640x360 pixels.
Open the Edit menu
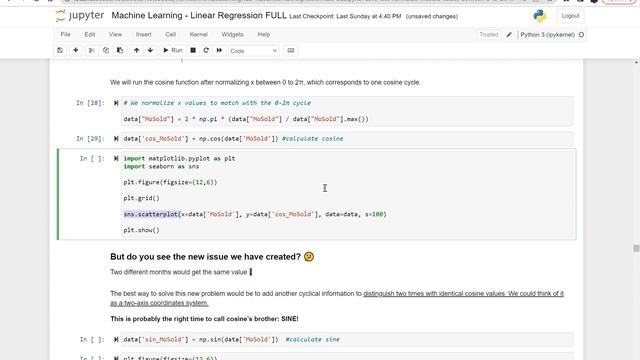(x=90, y=35)
